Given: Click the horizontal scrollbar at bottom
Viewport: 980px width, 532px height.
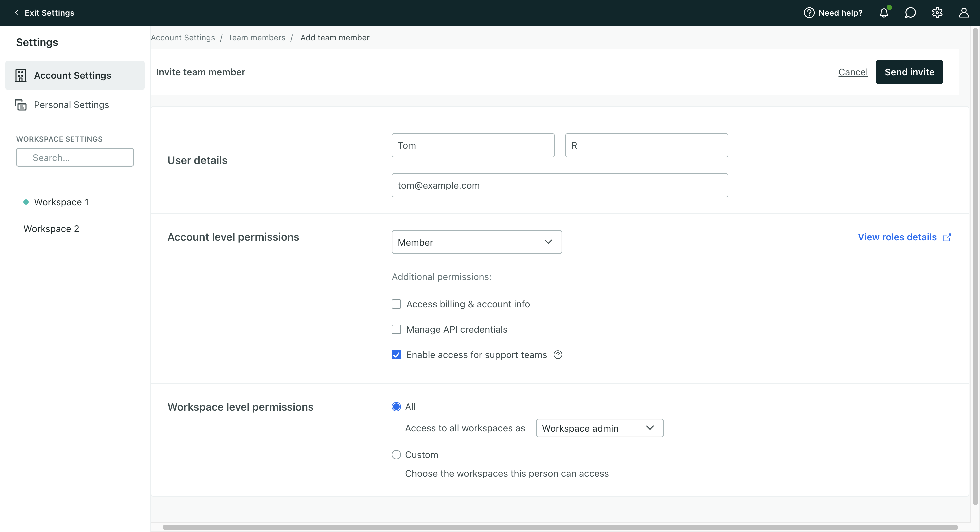Looking at the screenshot, I should click(x=560, y=527).
